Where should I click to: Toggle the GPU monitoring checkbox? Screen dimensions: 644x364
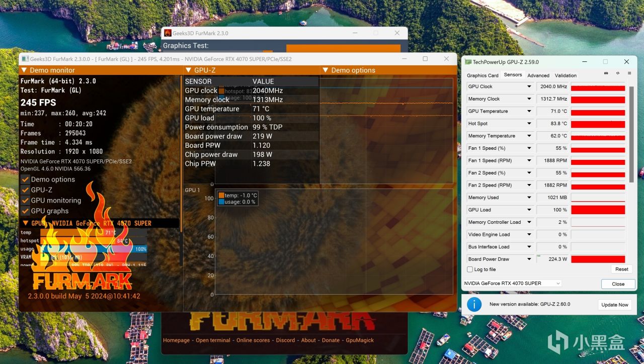click(25, 201)
